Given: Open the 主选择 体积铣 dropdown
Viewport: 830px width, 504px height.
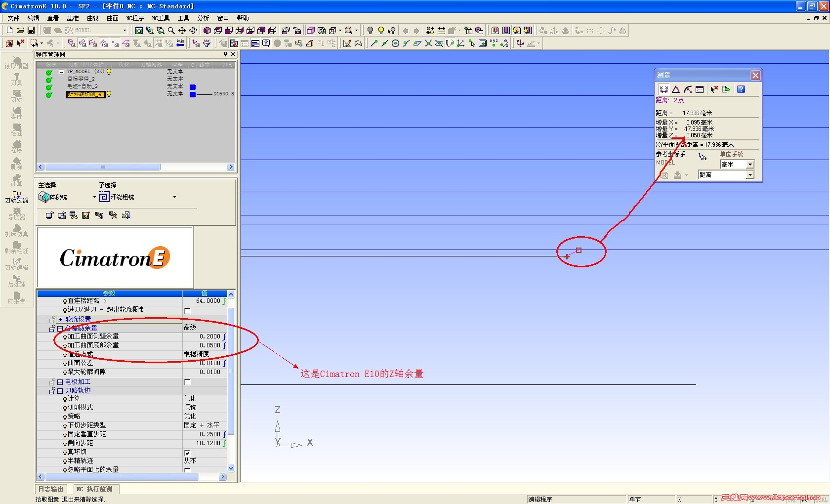Looking at the screenshot, I should 94,197.
